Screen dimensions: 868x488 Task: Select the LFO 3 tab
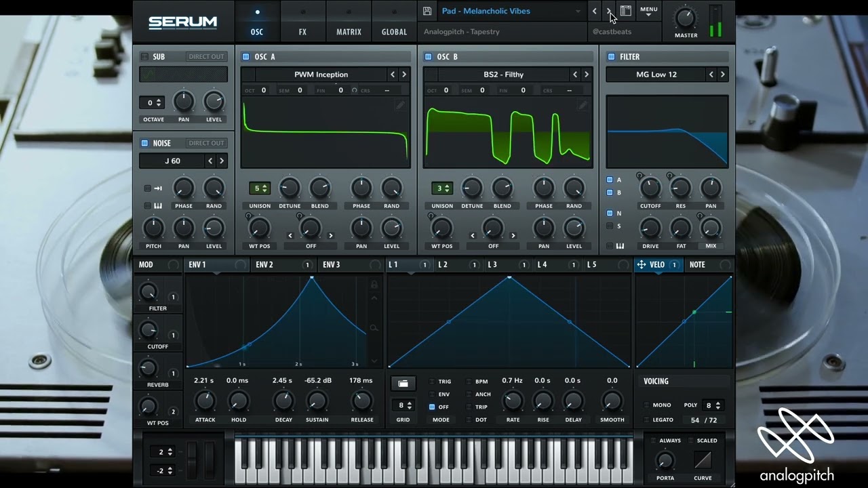point(509,265)
